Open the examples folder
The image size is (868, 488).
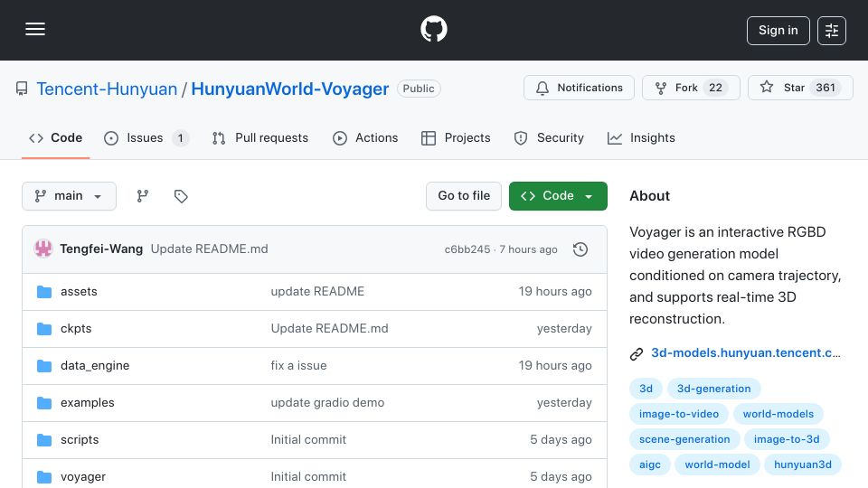click(88, 403)
